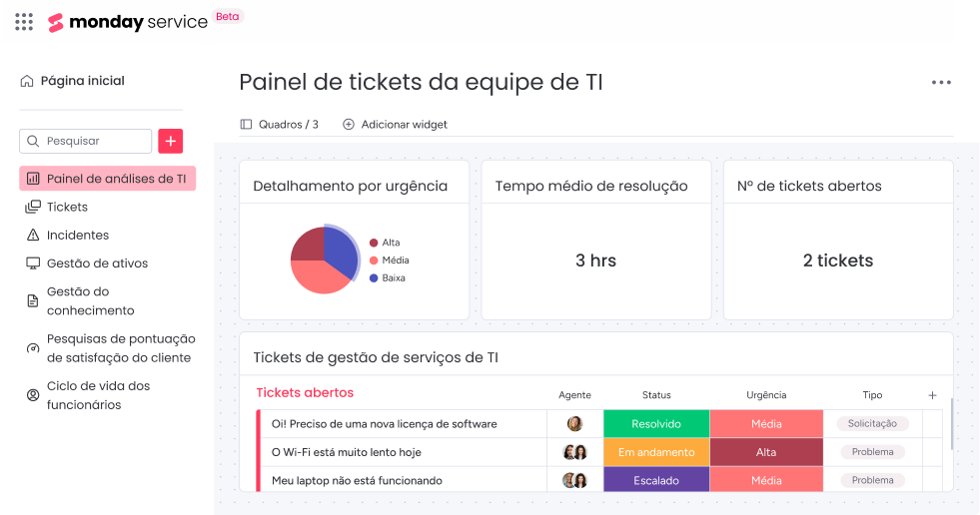Open Gestão de ativos in the sidebar

[x=97, y=263]
